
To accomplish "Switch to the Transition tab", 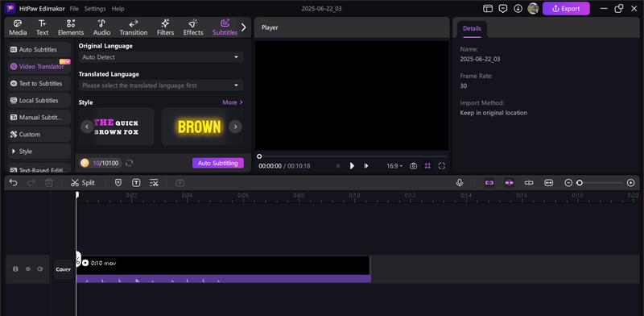I will pyautogui.click(x=134, y=27).
